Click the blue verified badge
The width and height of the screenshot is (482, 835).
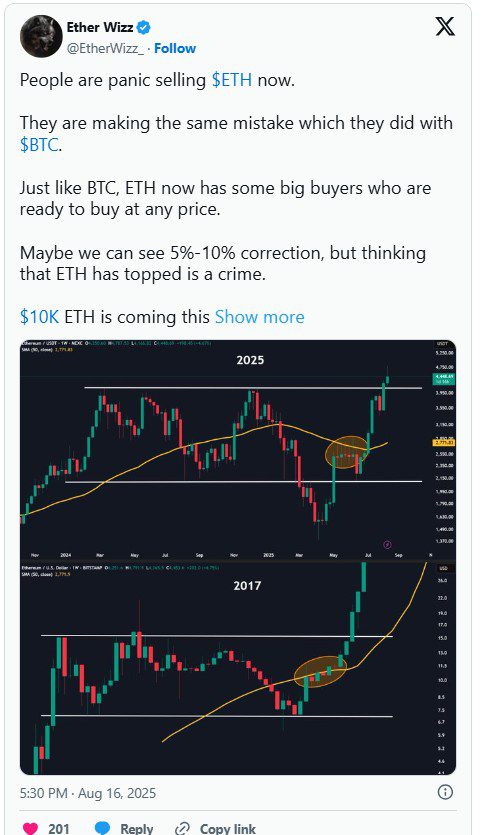[x=144, y=27]
